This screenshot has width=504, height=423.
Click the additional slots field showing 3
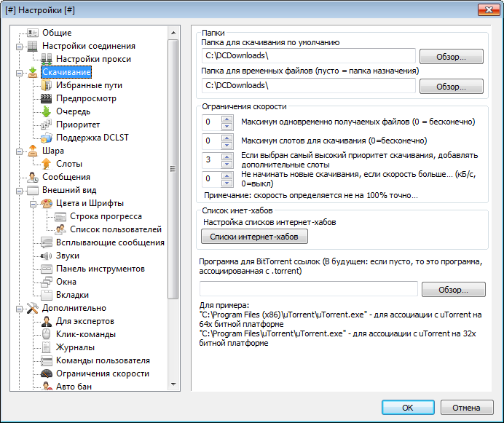click(x=212, y=160)
